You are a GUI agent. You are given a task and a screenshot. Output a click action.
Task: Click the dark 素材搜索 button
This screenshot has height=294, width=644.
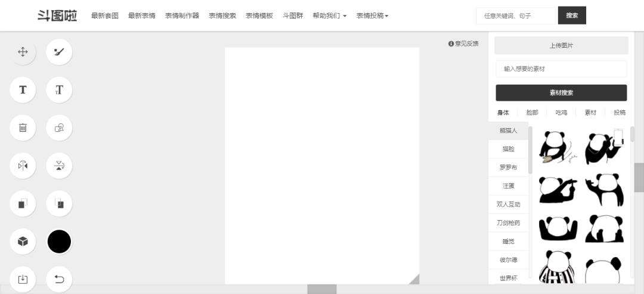[561, 92]
